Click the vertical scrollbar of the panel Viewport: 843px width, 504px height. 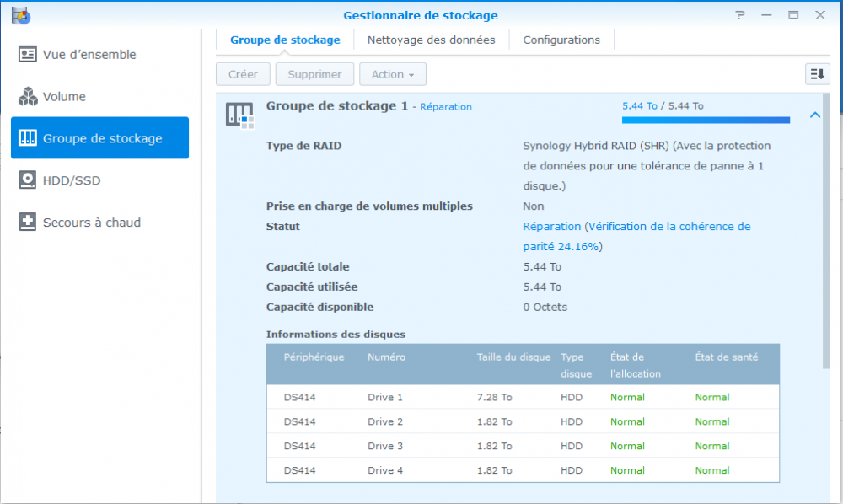click(826, 228)
